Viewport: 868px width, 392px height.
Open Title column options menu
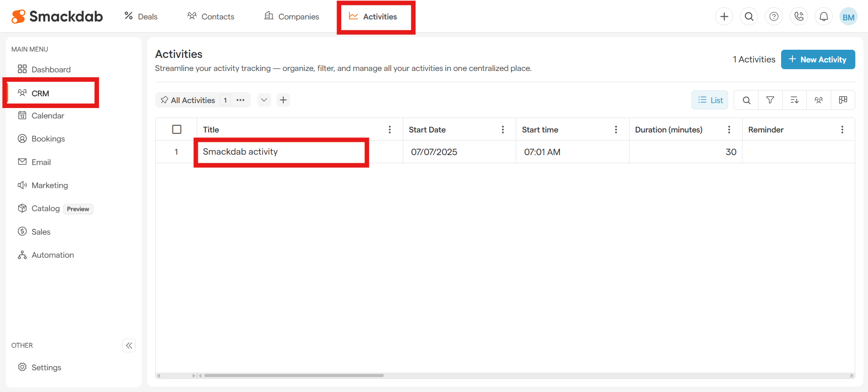(x=390, y=130)
